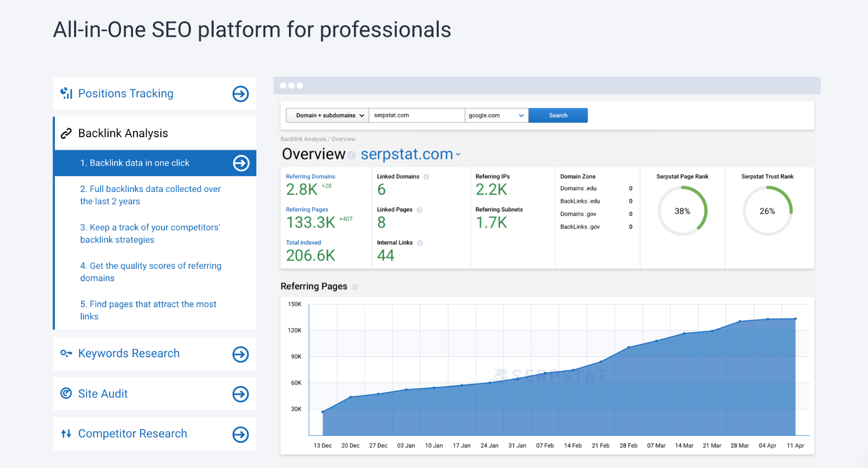Open Find pages that attract the most links

(x=148, y=310)
